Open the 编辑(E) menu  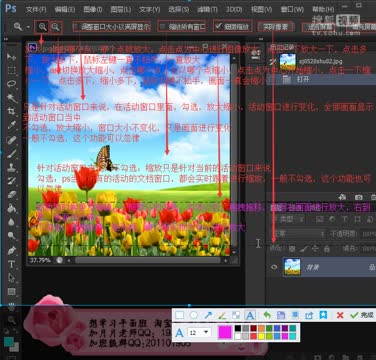(65, 9)
